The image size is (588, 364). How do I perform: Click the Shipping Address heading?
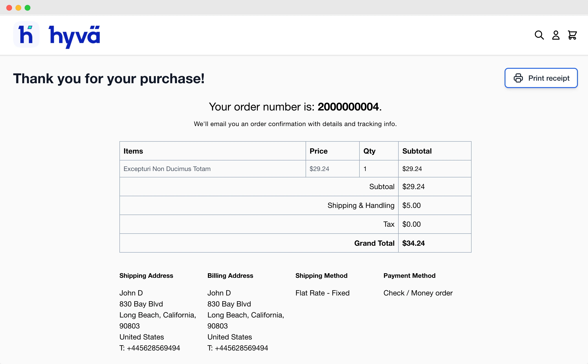(146, 276)
